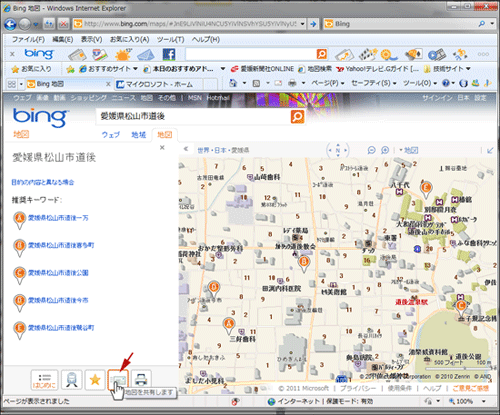Click the search box containing 愛媛県松山市道後
This screenshot has height=415, width=500.
pos(194,116)
